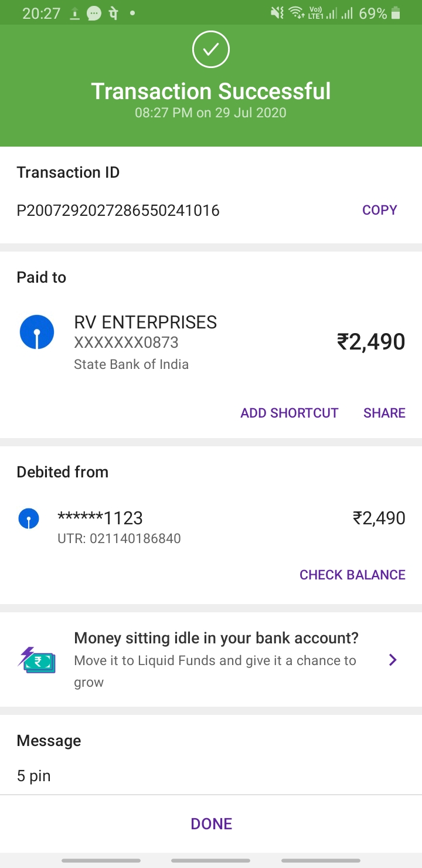Viewport: 422px width, 868px height.
Task: Tap the Liquid Funds cash icon
Action: click(x=36, y=660)
